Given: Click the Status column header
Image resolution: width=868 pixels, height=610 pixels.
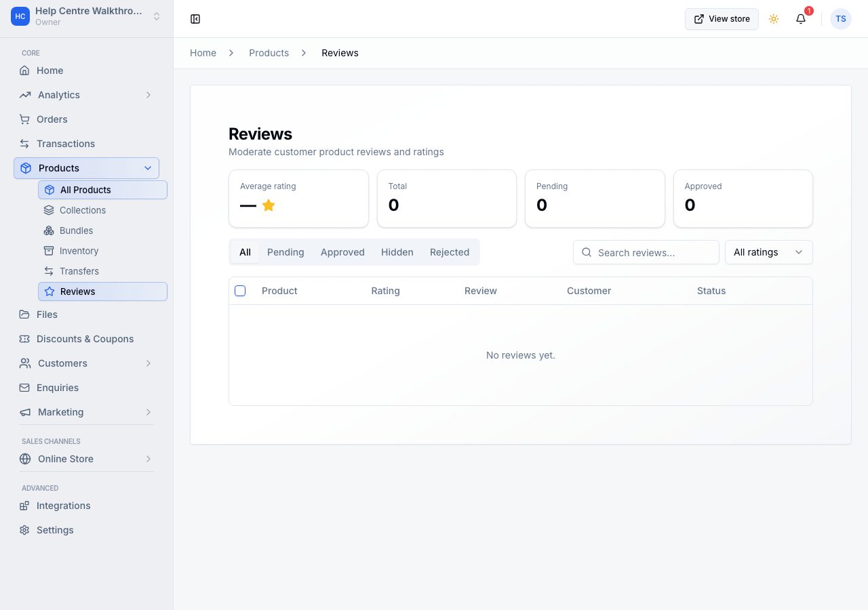Looking at the screenshot, I should pyautogui.click(x=711, y=291).
